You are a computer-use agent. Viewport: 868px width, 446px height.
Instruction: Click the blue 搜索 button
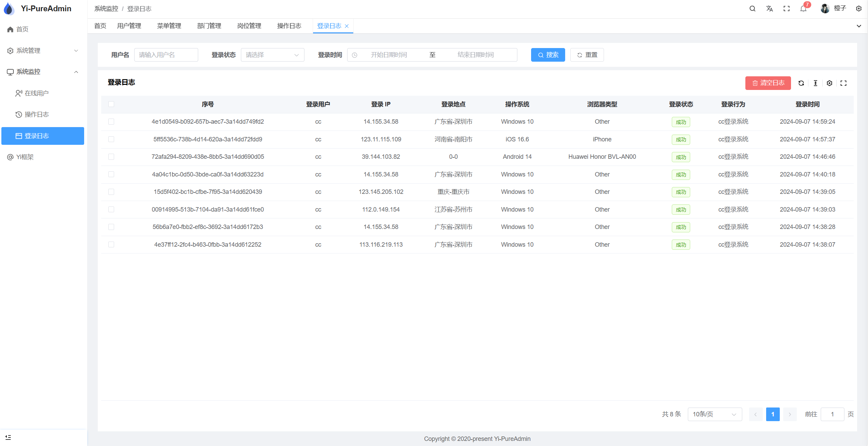[548, 55]
